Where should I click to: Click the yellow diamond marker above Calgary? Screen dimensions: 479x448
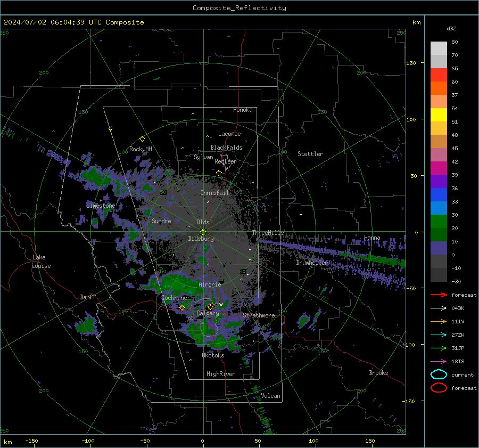tap(210, 307)
